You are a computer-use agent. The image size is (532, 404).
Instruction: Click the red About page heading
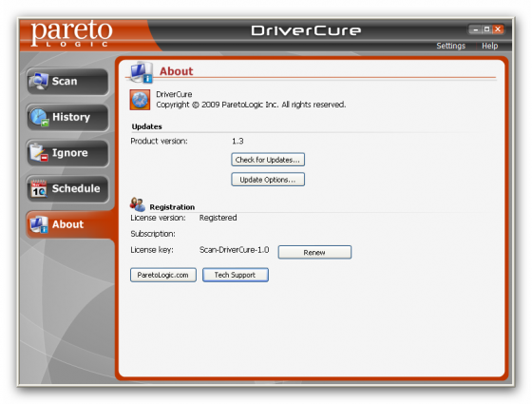tap(176, 71)
